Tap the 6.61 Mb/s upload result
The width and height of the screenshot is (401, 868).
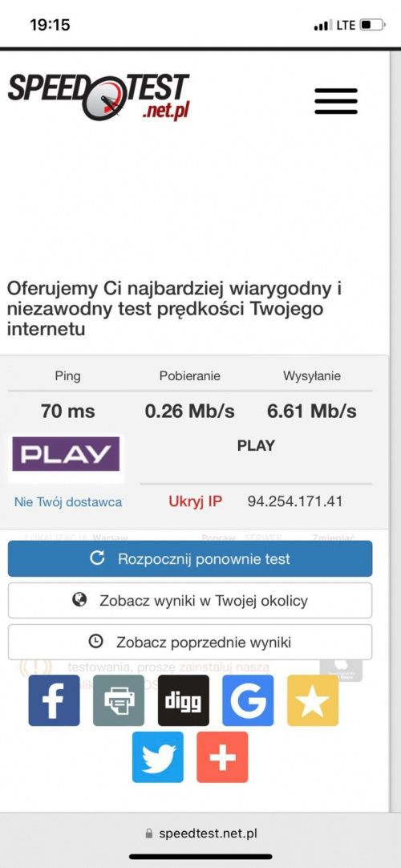[312, 412]
